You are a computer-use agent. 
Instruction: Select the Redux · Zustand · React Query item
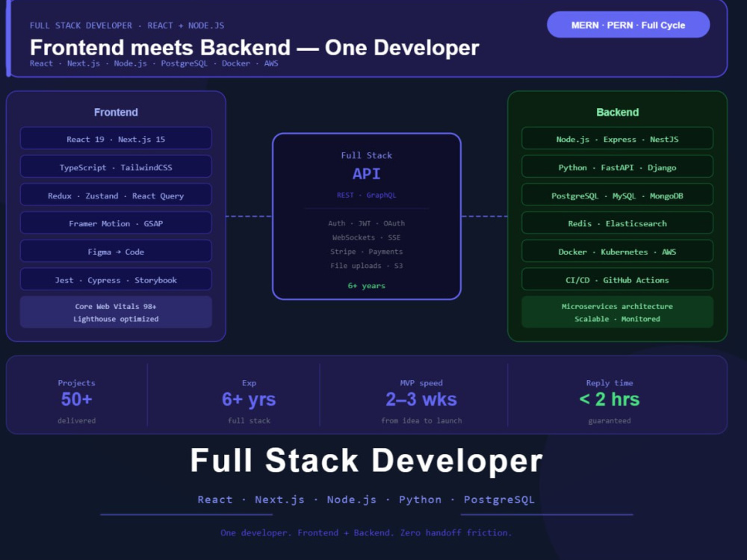click(116, 195)
